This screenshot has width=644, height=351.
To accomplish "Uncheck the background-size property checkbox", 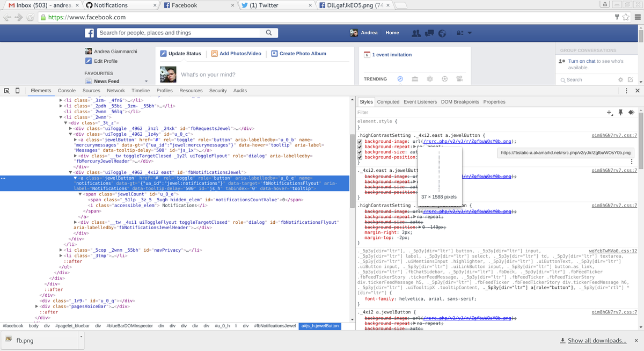I will [x=360, y=152].
